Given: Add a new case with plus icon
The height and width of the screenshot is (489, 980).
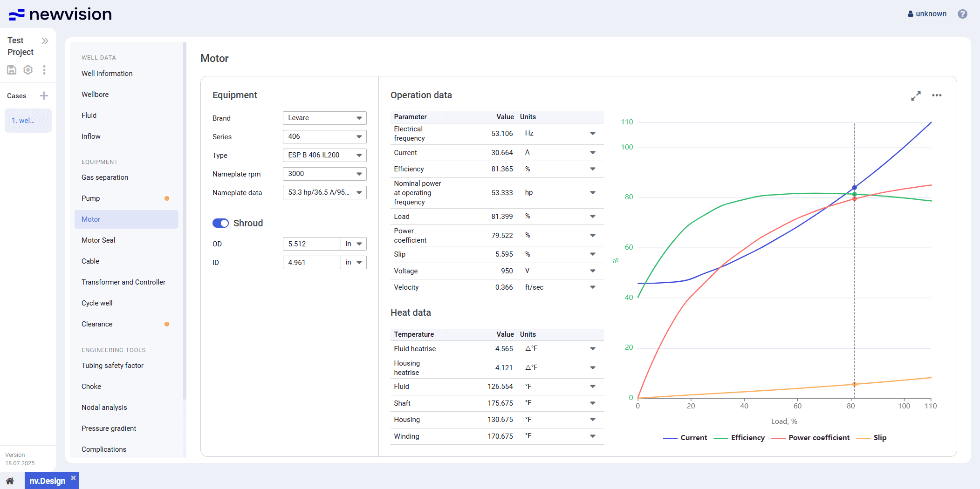Looking at the screenshot, I should click(44, 96).
